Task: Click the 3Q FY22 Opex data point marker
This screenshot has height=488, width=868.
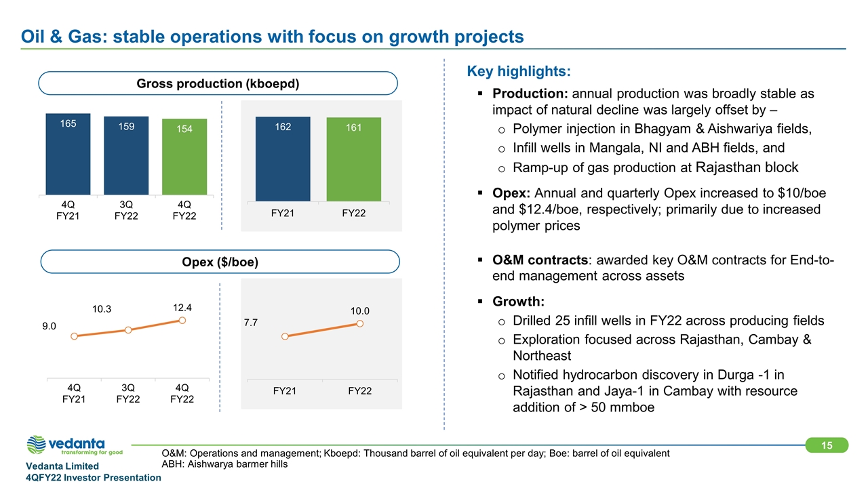Action: click(127, 330)
